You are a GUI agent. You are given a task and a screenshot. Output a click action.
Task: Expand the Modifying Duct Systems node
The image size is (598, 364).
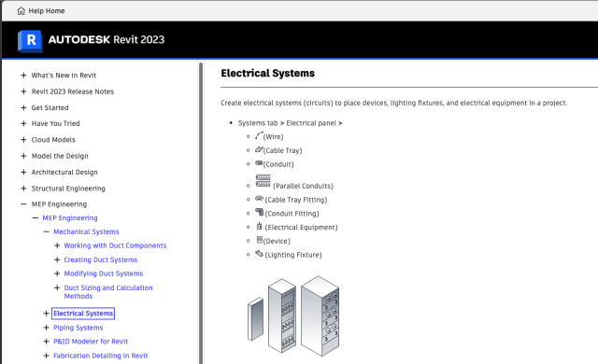click(57, 273)
